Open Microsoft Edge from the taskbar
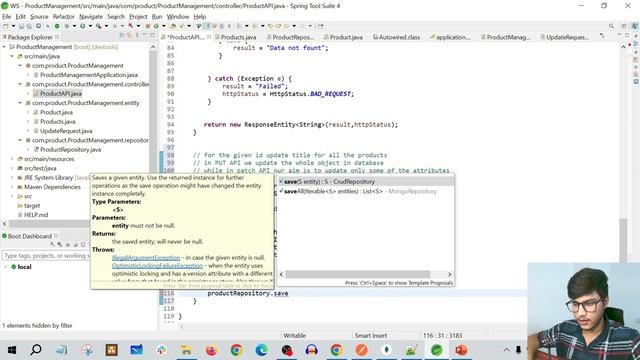The width and height of the screenshot is (640, 360). [x=261, y=350]
